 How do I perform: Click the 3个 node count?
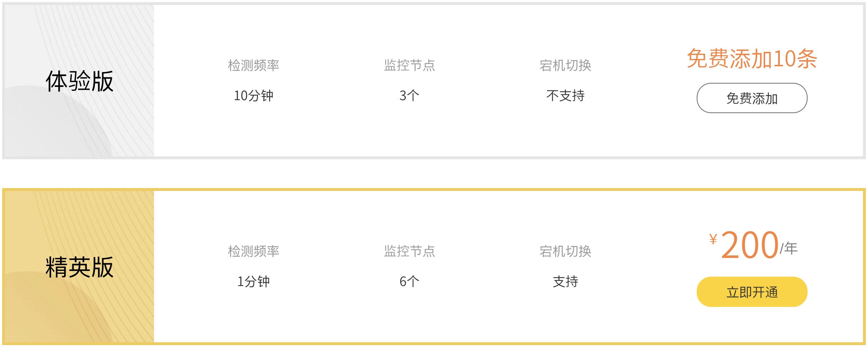[x=410, y=96]
